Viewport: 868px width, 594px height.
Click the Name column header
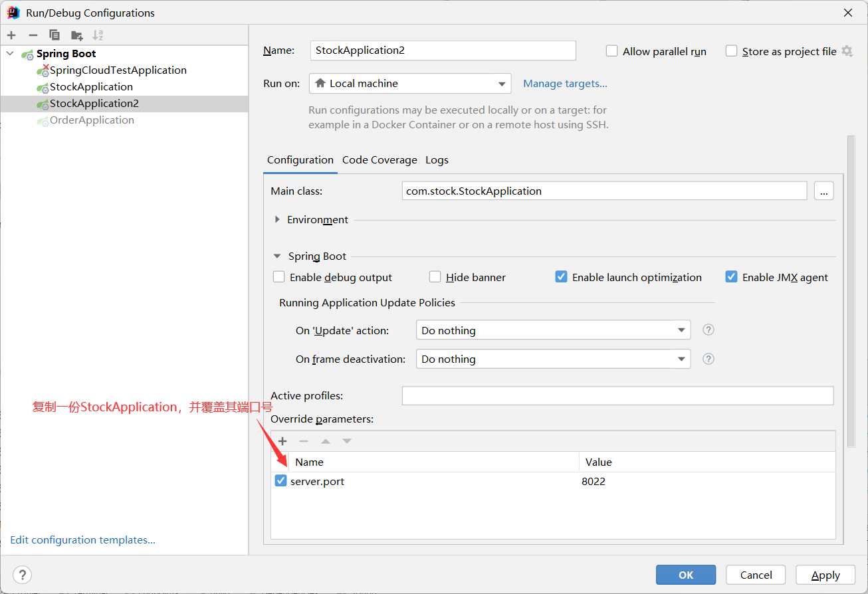coord(434,462)
